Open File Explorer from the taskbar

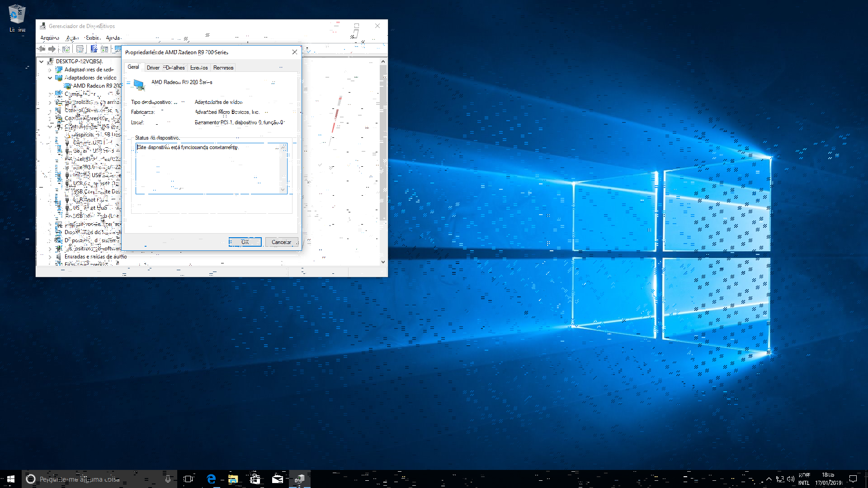click(233, 479)
